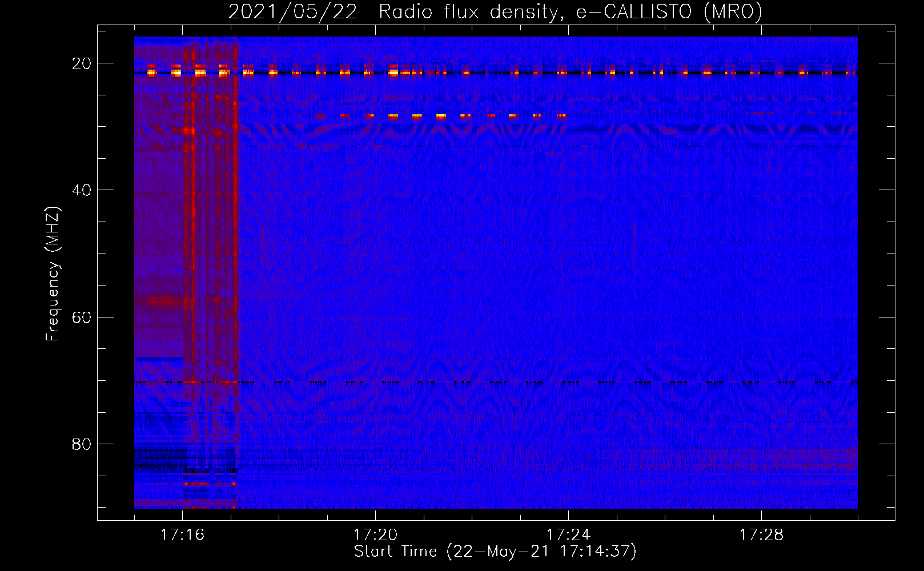Click the 17:20 time tick label
Screen dimensions: 924x571
click(375, 535)
